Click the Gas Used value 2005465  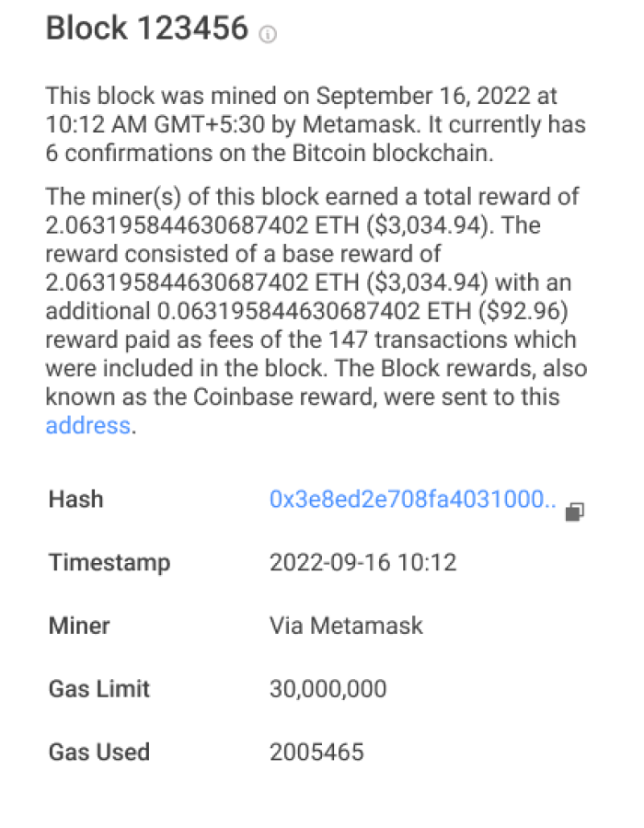click(x=317, y=752)
